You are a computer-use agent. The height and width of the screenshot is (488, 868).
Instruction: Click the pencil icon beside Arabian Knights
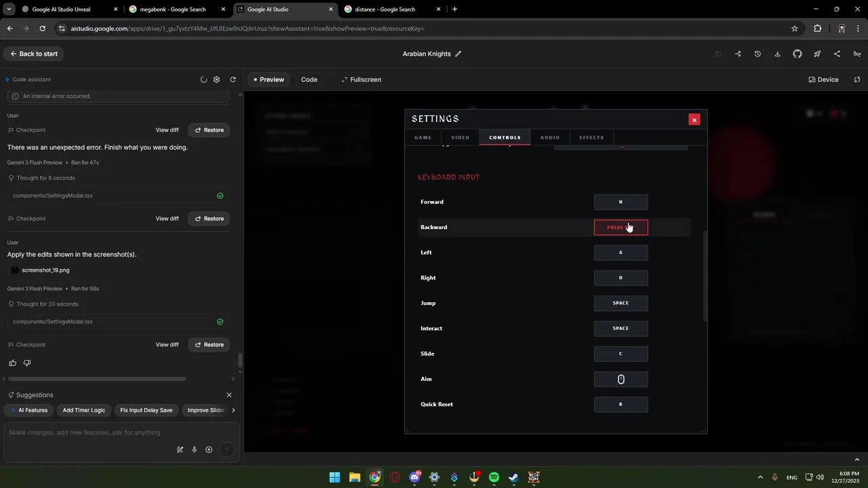coord(458,54)
